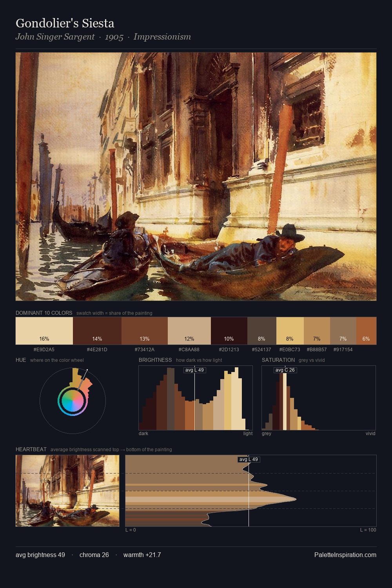Click 'avg C 26' tag in saturation chart

pos(285,370)
